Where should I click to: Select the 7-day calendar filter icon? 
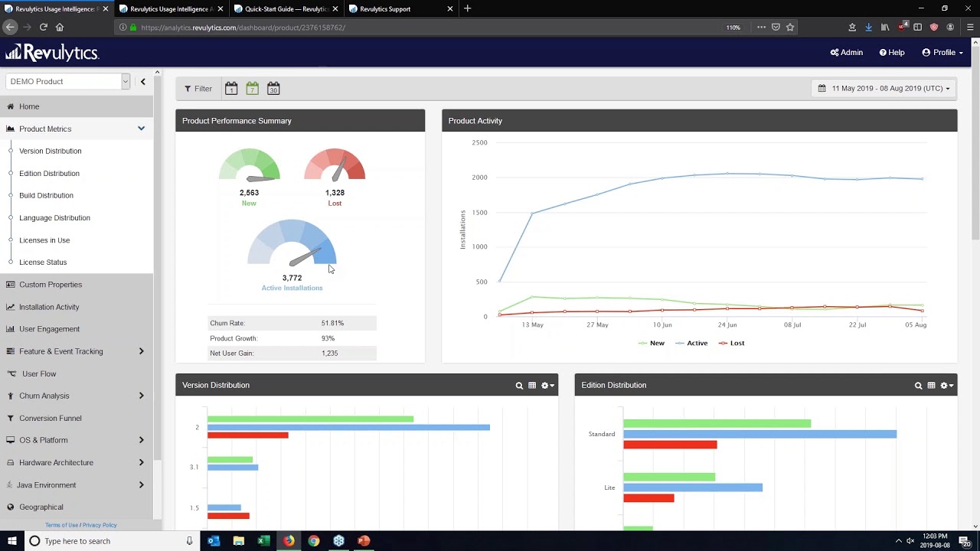(x=252, y=89)
